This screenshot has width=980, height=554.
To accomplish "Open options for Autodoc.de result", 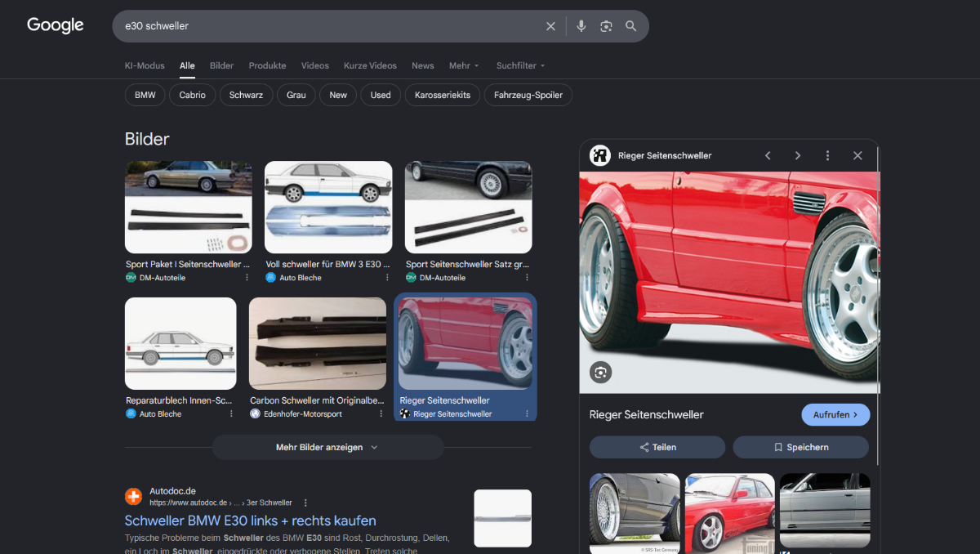I will pyautogui.click(x=305, y=503).
